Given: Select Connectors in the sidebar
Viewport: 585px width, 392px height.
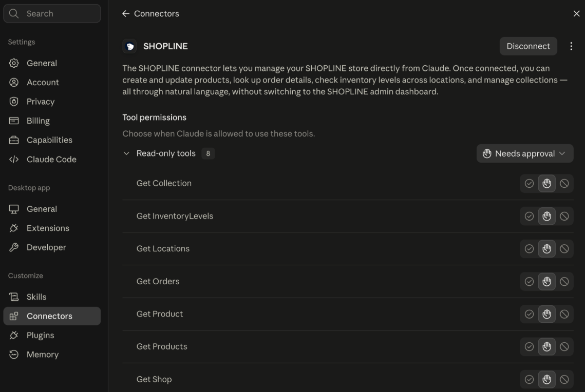Looking at the screenshot, I should [52, 316].
